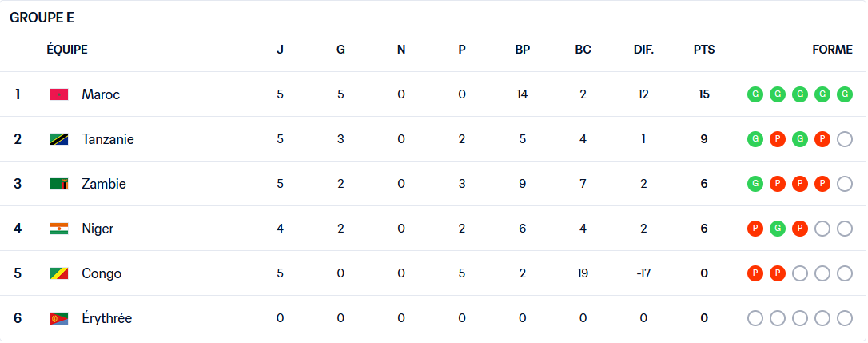Click Congo's first red P form badge
This screenshot has height=343, width=868.
[755, 273]
